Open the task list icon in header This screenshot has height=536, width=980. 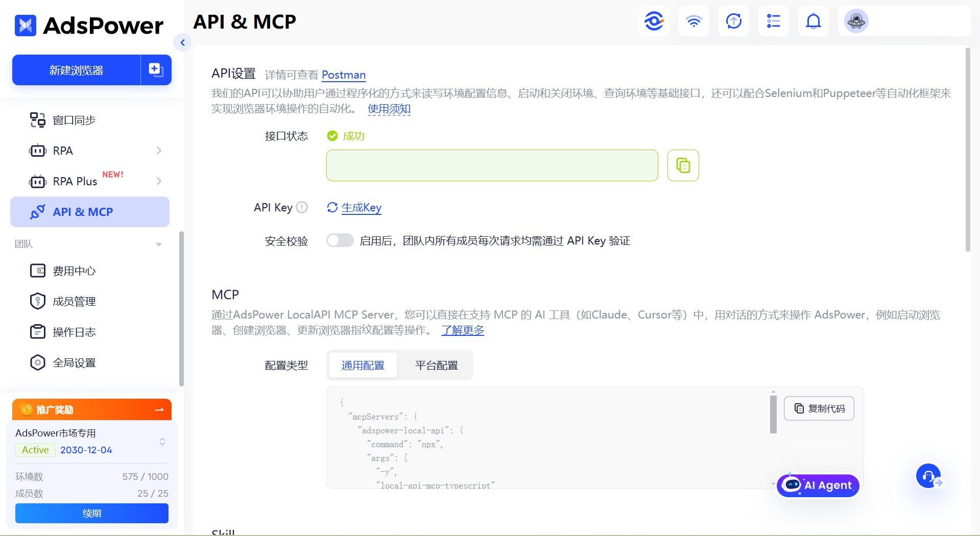[773, 21]
